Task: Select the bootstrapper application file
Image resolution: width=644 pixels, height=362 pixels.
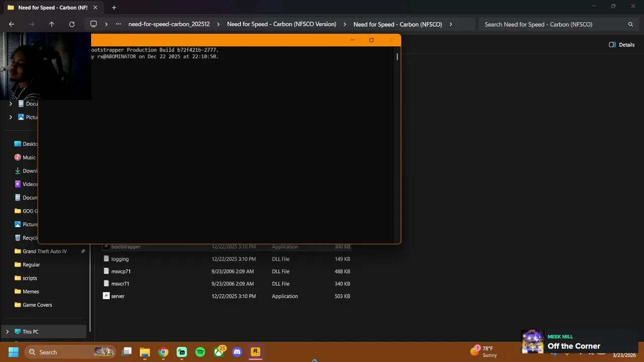Action: (x=126, y=247)
